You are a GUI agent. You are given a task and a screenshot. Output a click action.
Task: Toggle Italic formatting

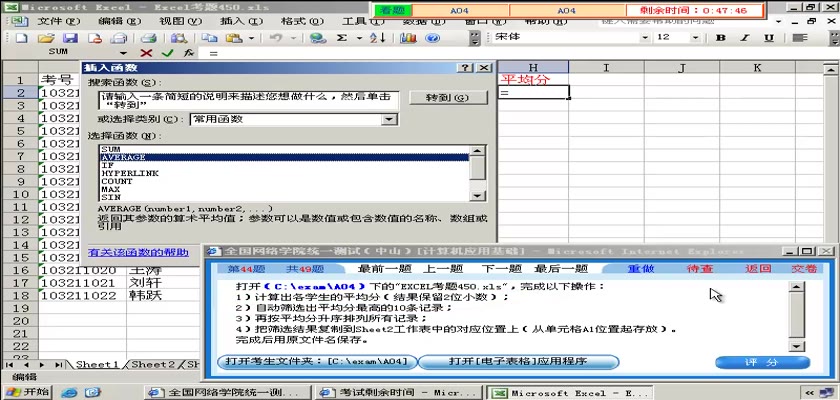coord(745,37)
